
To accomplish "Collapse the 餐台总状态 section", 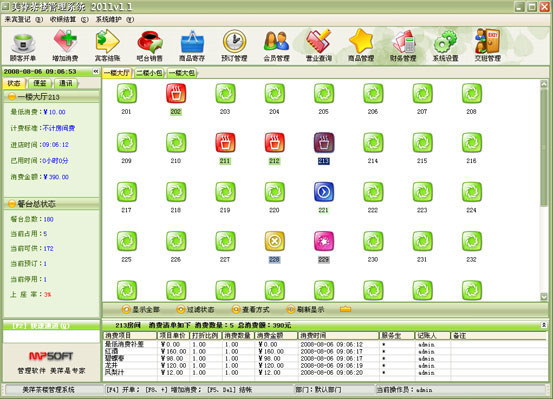I will pos(12,204).
